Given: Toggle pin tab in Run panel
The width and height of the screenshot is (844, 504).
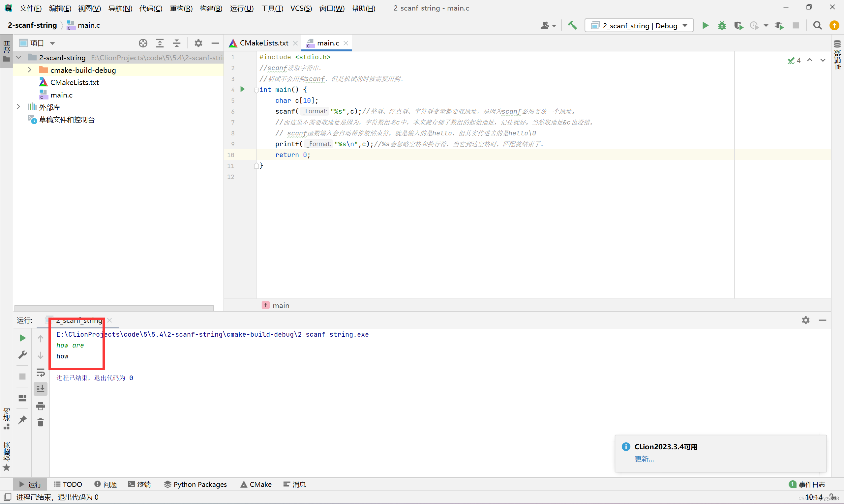Looking at the screenshot, I should click(x=22, y=420).
